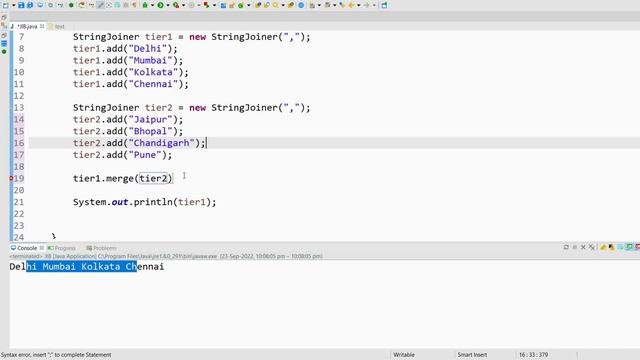Click the StringJoiner tier2 declaration line
The height and width of the screenshot is (360, 640).
pyautogui.click(x=191, y=108)
